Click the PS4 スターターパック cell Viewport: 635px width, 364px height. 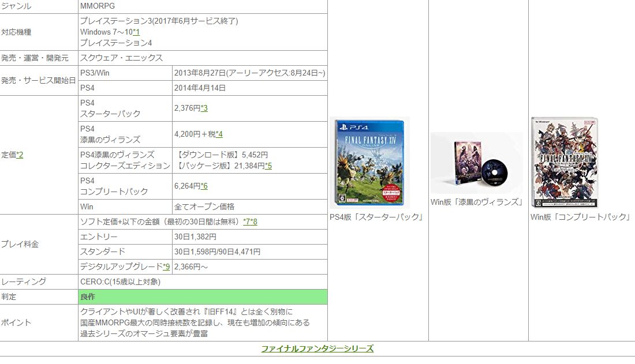coord(125,108)
